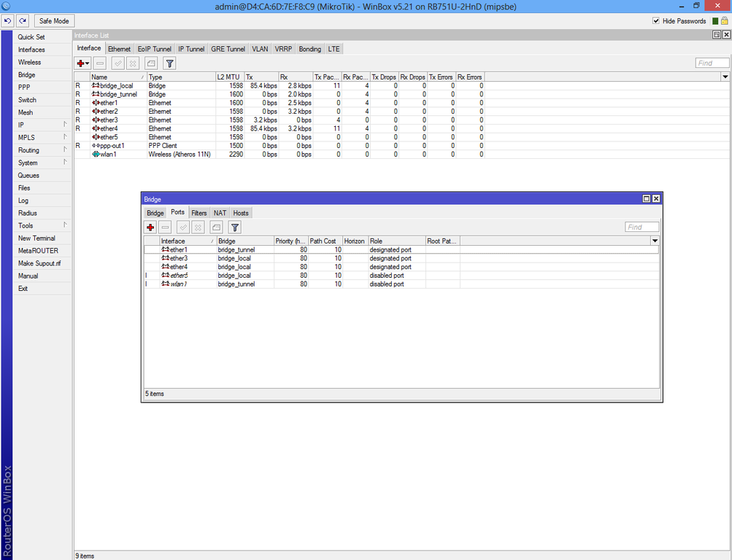Image resolution: width=732 pixels, height=560 pixels.
Task: Open New Terminal from the sidebar
Action: 36,238
